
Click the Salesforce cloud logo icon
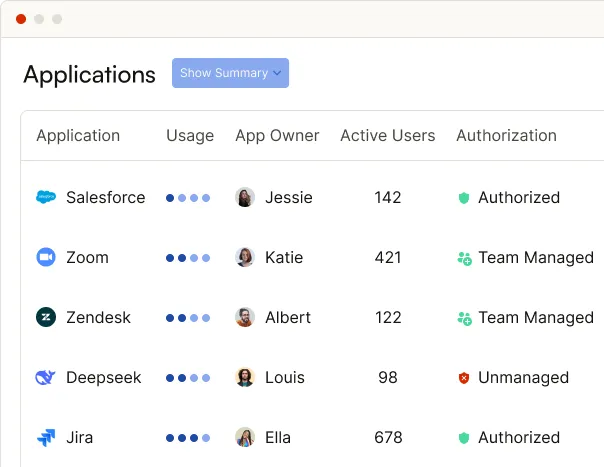46,197
